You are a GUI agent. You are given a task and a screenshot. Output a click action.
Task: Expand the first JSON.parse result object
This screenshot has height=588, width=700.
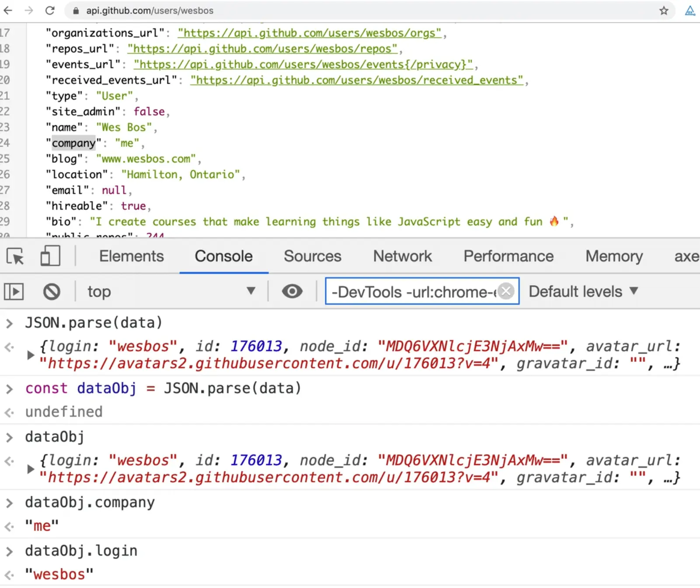point(30,355)
